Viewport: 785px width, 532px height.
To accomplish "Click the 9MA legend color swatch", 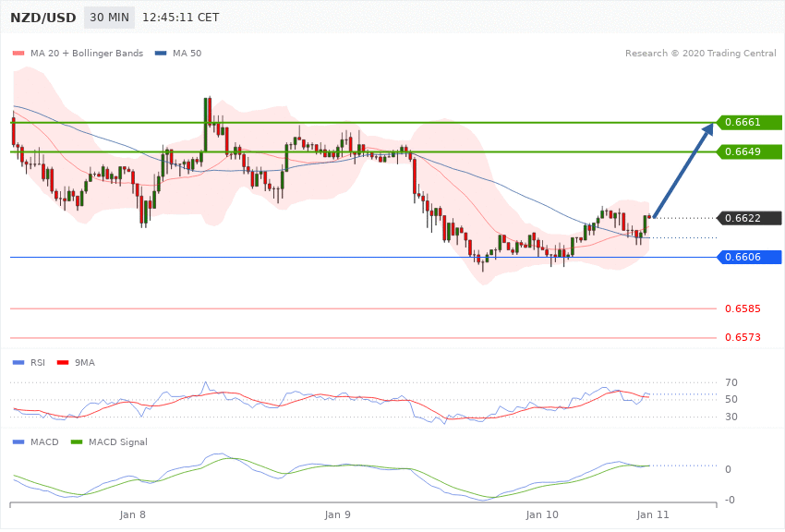I will [x=63, y=362].
